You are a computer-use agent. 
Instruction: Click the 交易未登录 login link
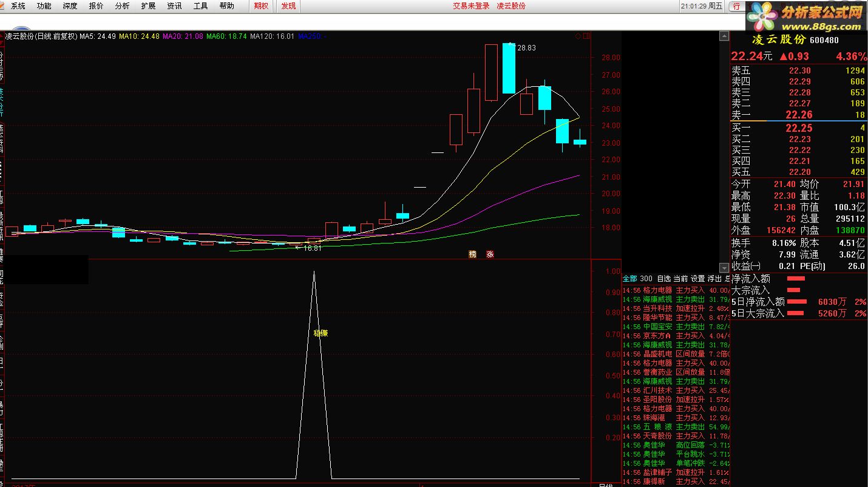pyautogui.click(x=471, y=6)
